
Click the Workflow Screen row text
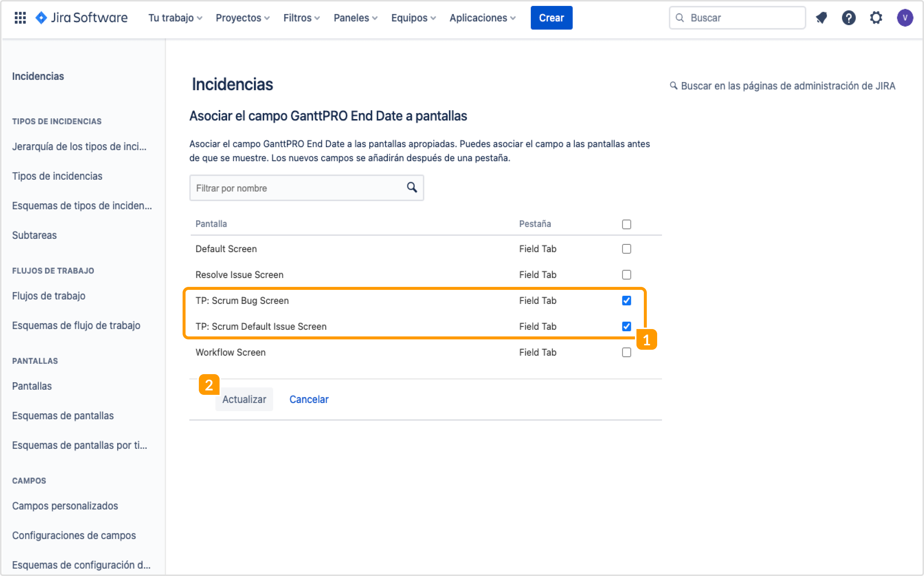tap(230, 352)
